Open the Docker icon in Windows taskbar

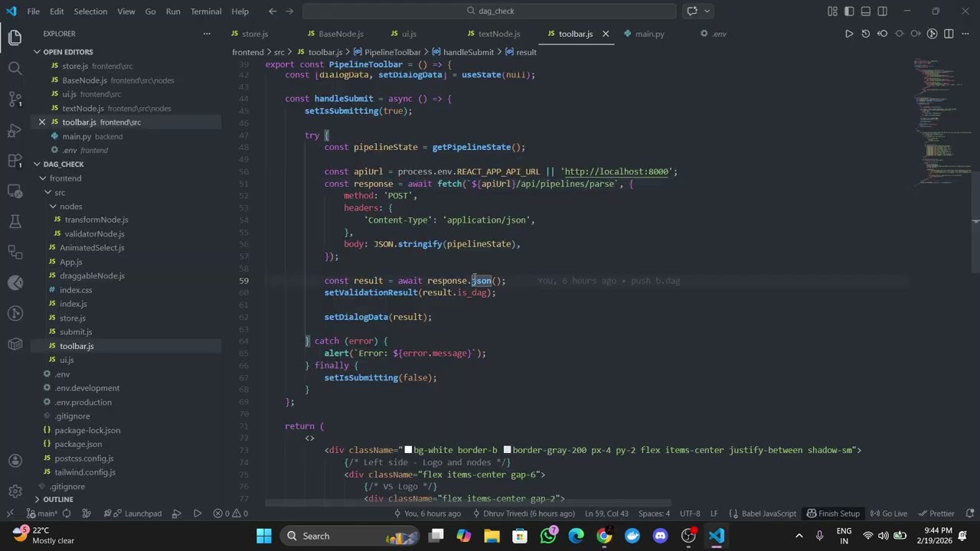coord(632,536)
